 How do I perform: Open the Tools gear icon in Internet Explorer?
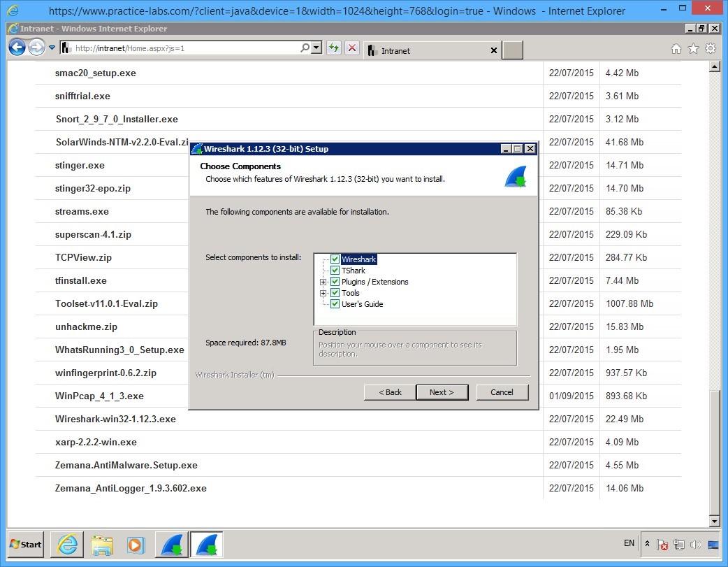(x=709, y=50)
